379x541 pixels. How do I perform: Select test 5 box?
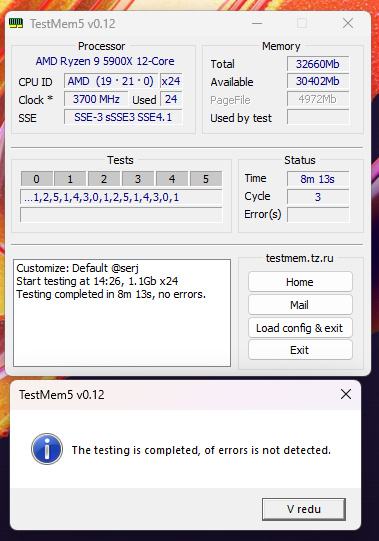tap(206, 179)
